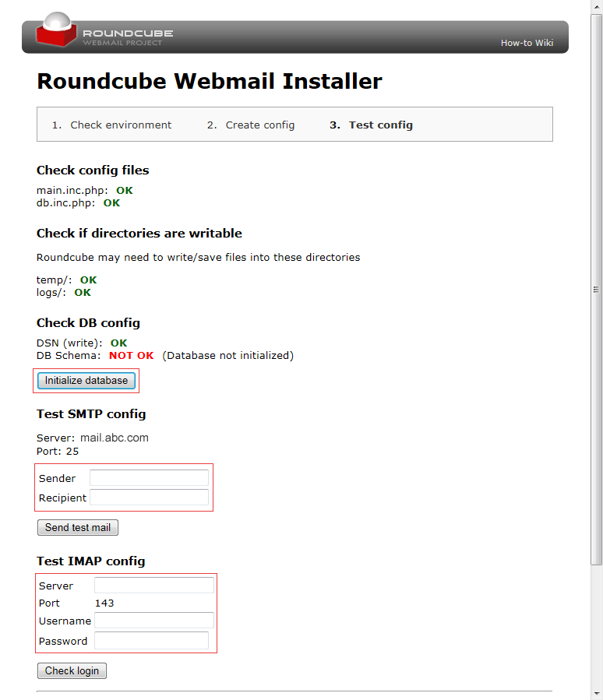Click the Check login button
This screenshot has width=603, height=700.
(x=72, y=670)
